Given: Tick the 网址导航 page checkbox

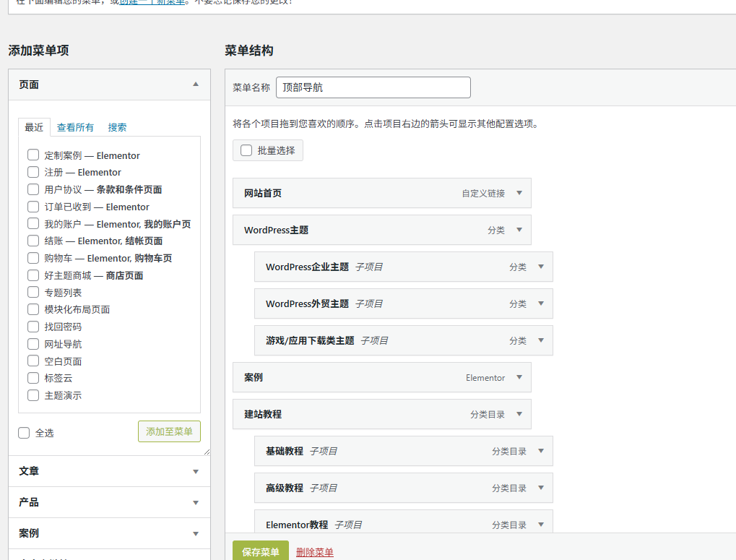Looking at the screenshot, I should [x=33, y=344].
